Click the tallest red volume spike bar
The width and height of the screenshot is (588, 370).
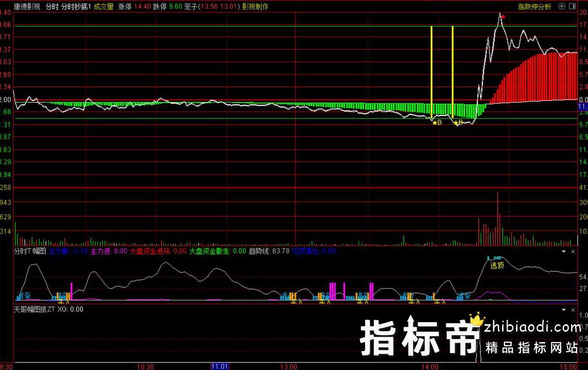(x=497, y=218)
